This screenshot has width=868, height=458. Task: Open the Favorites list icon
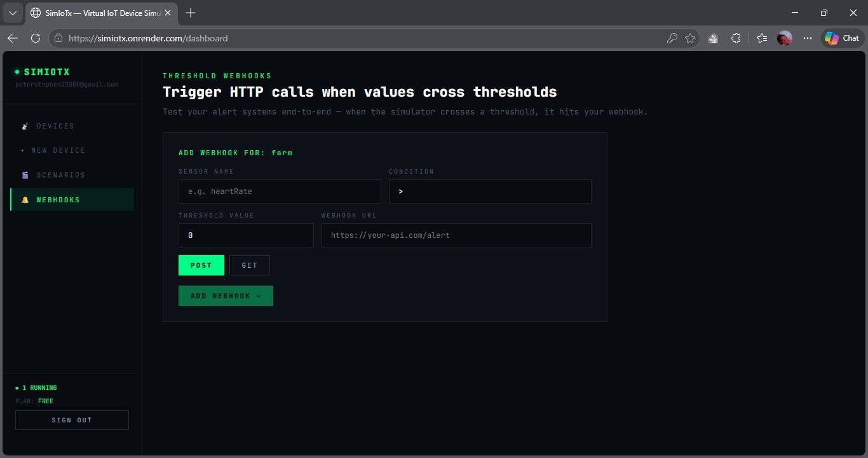(x=762, y=38)
